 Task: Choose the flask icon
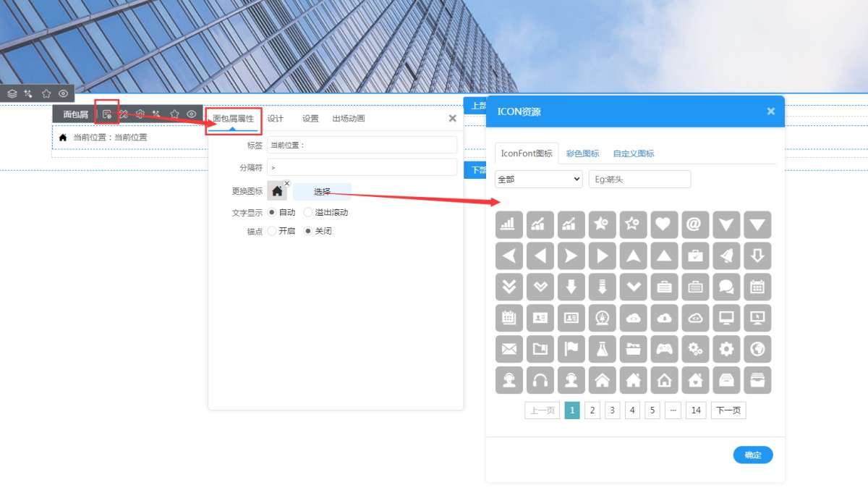click(x=602, y=349)
